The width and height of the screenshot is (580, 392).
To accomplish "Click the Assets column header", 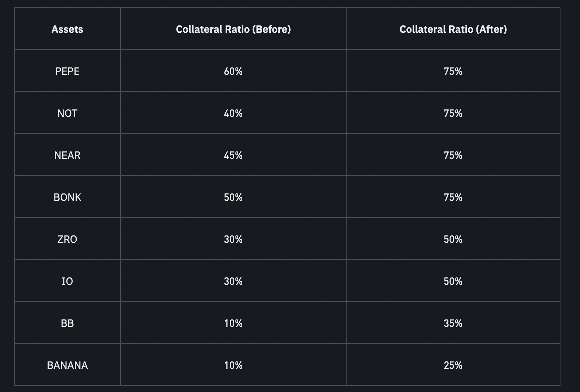I will [x=67, y=29].
